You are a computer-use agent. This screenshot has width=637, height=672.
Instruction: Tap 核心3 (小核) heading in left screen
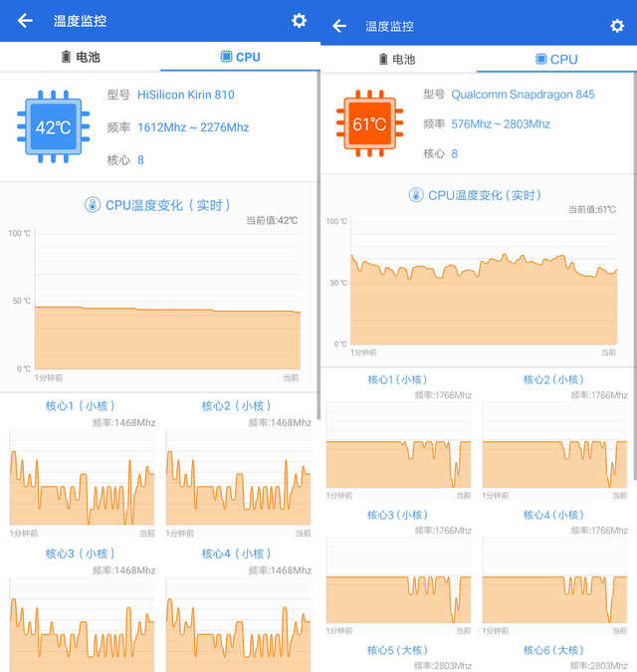(80, 554)
